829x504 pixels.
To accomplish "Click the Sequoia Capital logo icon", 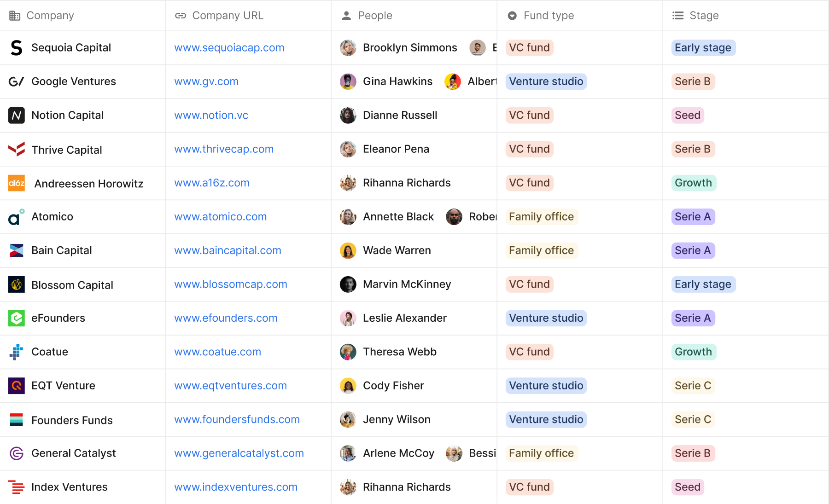I will click(x=17, y=48).
